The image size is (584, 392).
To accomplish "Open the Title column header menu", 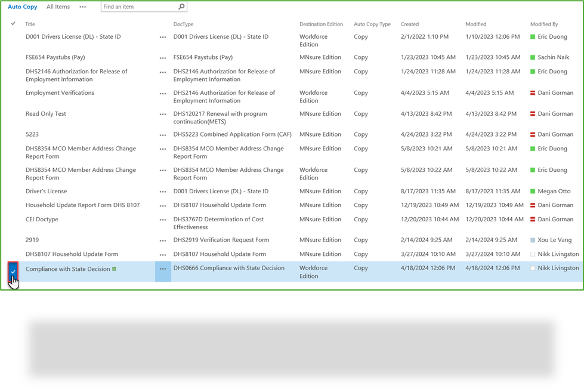I will point(30,24).
